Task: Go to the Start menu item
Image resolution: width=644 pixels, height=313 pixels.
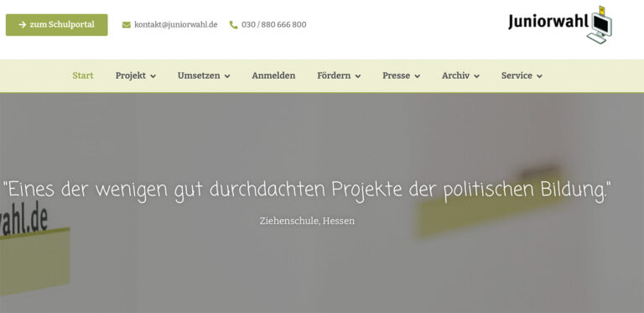Action: point(83,76)
